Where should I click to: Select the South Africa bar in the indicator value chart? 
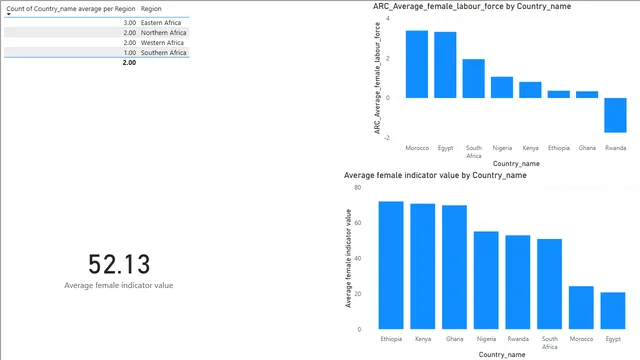pos(549,284)
